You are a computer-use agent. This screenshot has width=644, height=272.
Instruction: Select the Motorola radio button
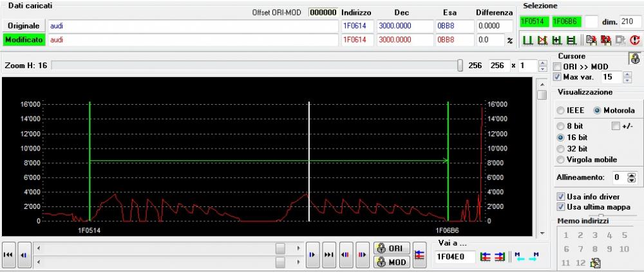[596, 111]
